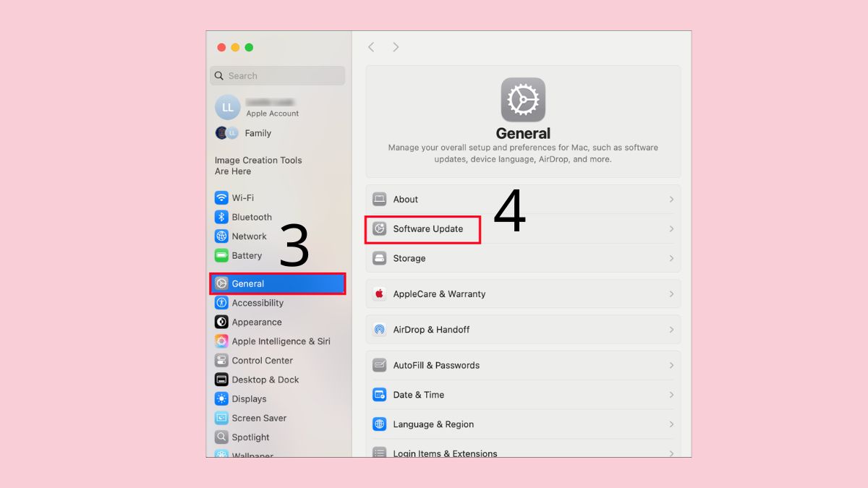
Task: Click the General gear icon in sidebar
Action: coord(221,283)
